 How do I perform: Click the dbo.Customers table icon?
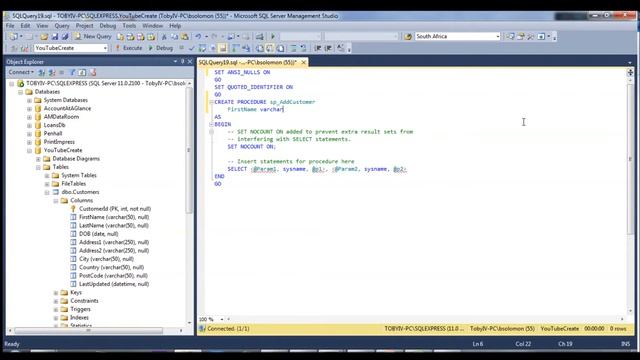(x=56, y=192)
